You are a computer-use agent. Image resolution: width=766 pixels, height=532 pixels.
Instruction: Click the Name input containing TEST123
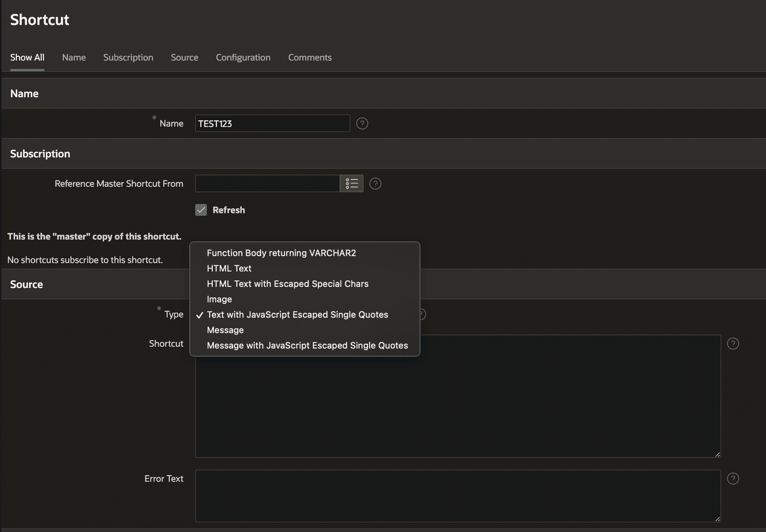[x=272, y=124]
